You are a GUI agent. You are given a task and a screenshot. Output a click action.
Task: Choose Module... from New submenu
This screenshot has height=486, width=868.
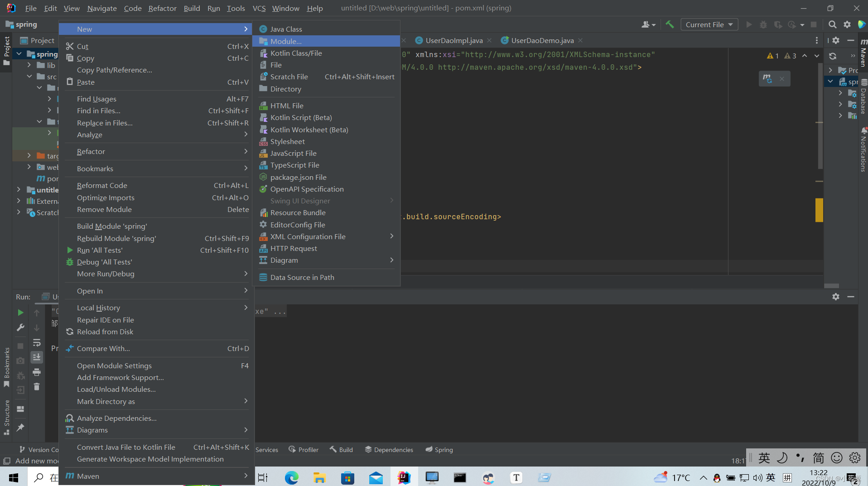click(326, 41)
